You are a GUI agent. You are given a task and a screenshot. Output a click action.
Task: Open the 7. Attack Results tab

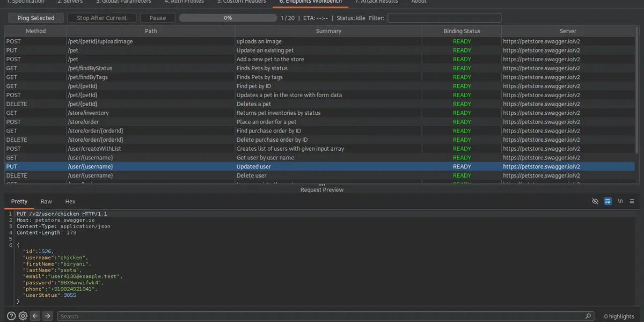tap(377, 2)
